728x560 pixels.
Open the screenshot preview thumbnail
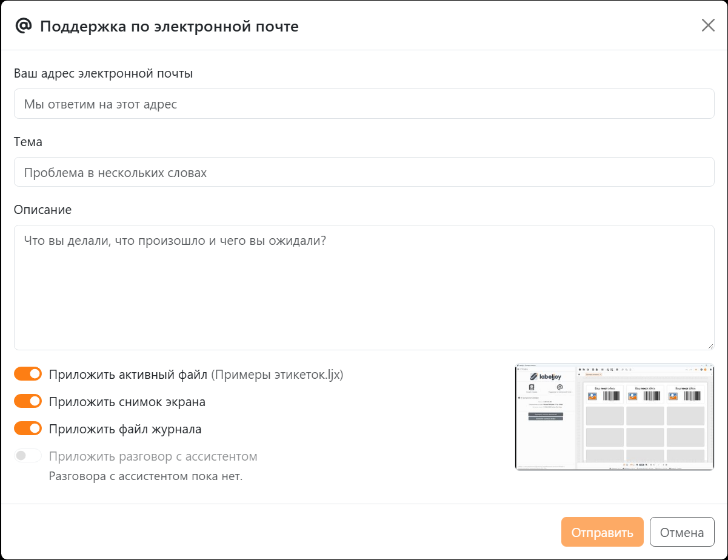pyautogui.click(x=615, y=416)
